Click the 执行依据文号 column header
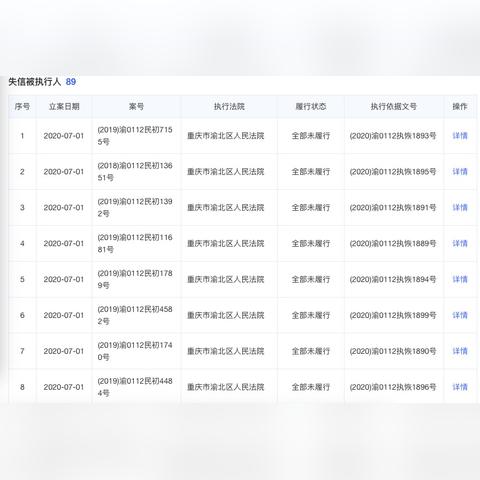Screen dimensions: 480x480 click(394, 107)
